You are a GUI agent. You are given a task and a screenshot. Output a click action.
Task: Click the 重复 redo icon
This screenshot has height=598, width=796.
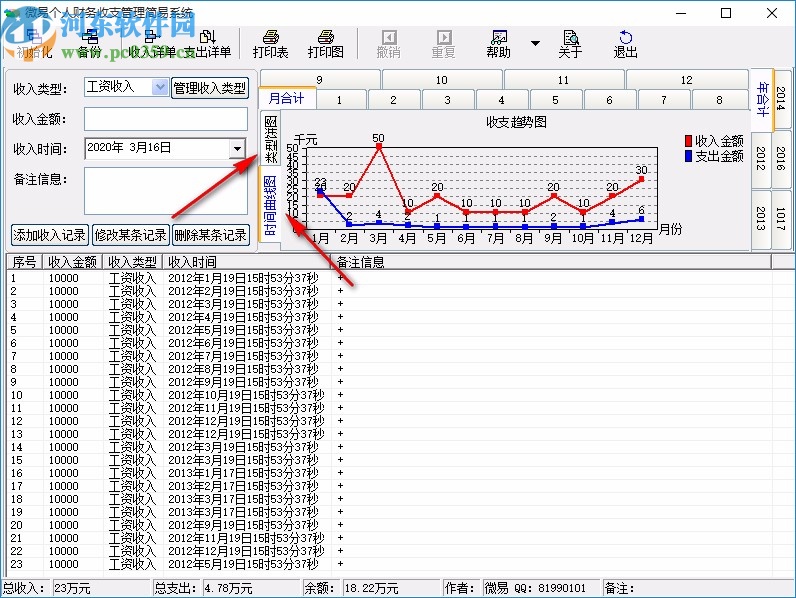443,44
